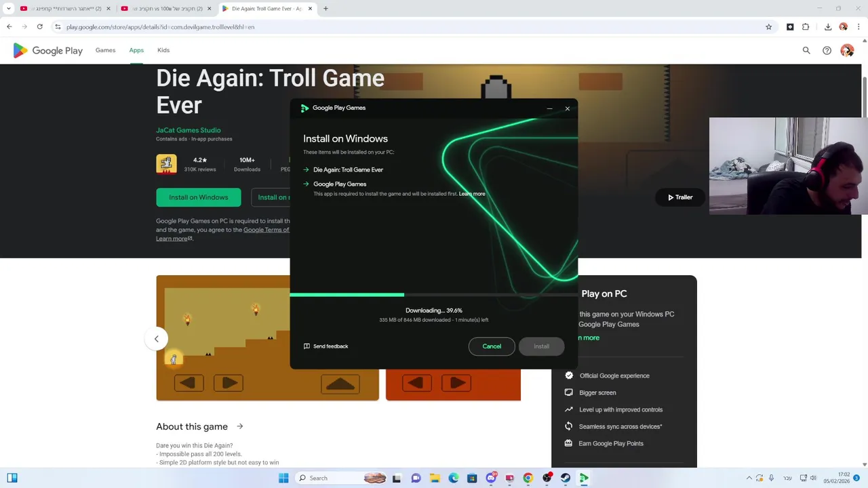
Task: Click the download progress bar
Action: click(x=434, y=295)
